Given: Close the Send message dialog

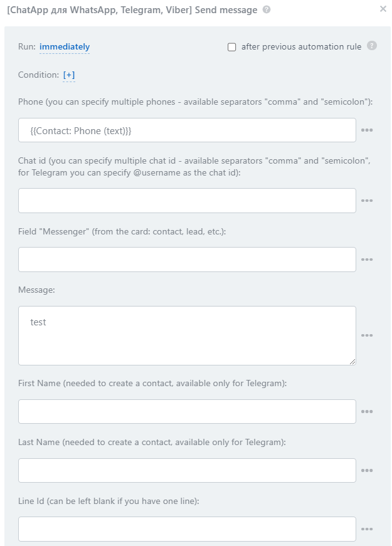Looking at the screenshot, I should 383,9.
